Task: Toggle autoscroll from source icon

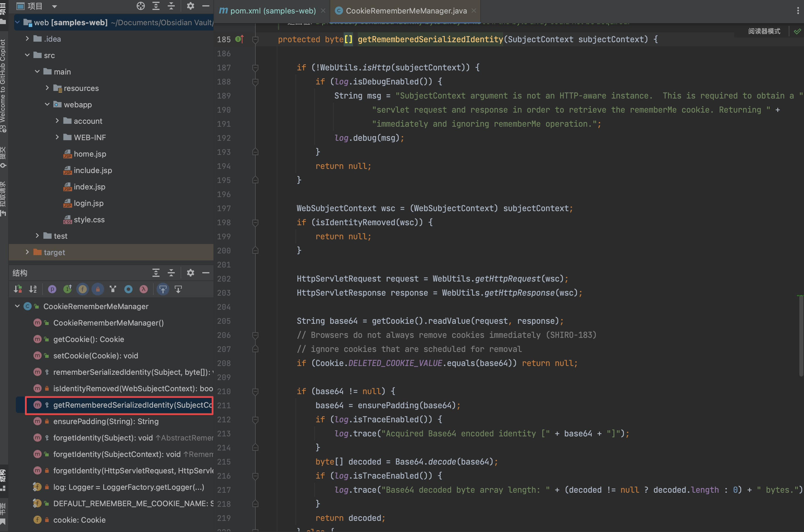Action: (x=178, y=289)
